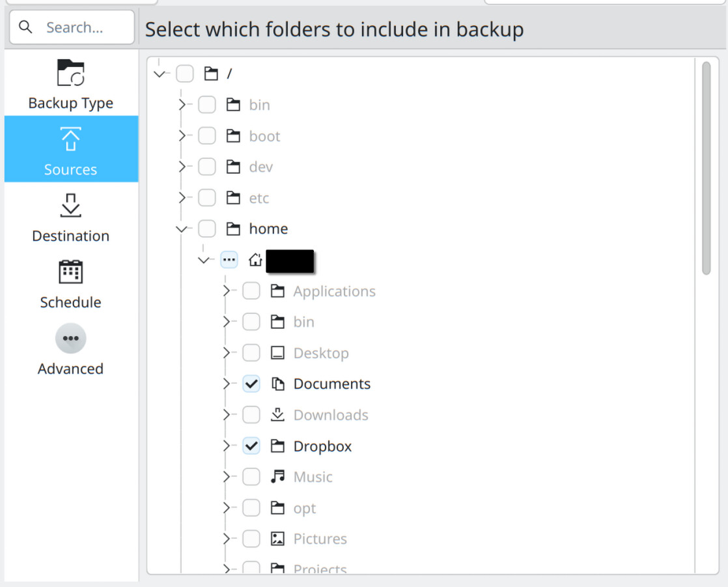Image resolution: width=728 pixels, height=587 pixels.
Task: Select the Sources upload icon
Action: pyautogui.click(x=70, y=139)
